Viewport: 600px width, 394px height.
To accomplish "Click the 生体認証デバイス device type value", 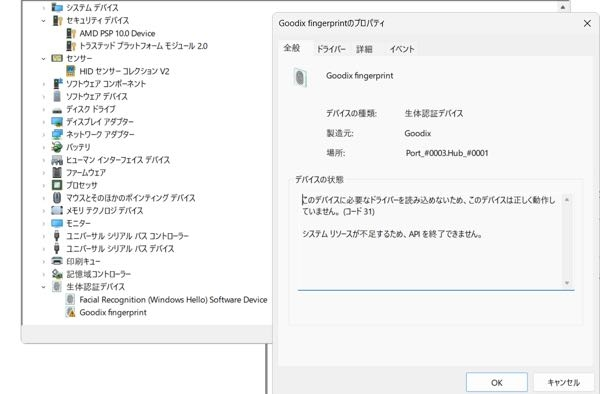I will tap(434, 113).
